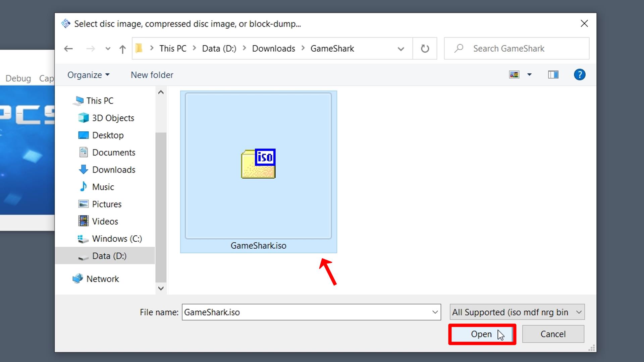Open Desktop in navigation pane
644x362 pixels.
[108, 135]
